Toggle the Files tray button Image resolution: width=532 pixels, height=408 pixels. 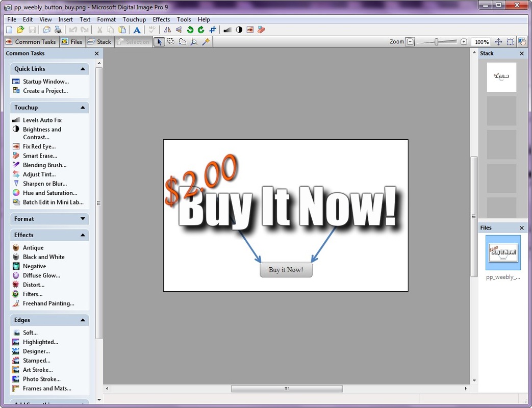tap(72, 42)
